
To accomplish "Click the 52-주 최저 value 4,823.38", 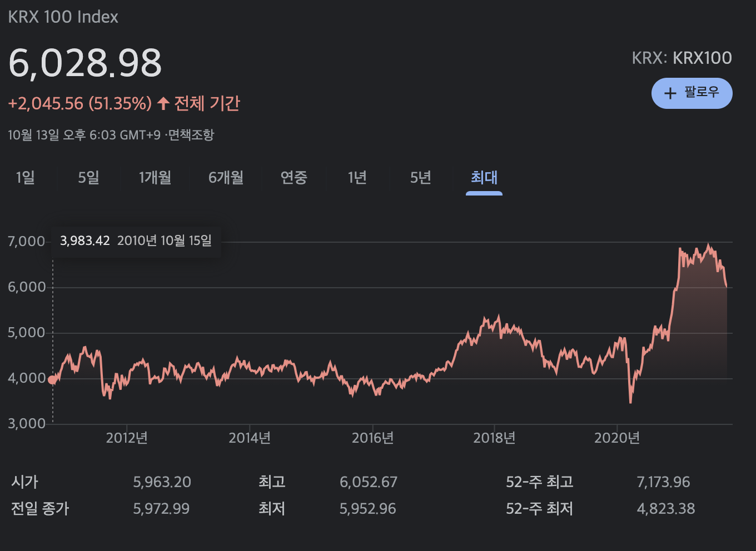I will (x=666, y=509).
